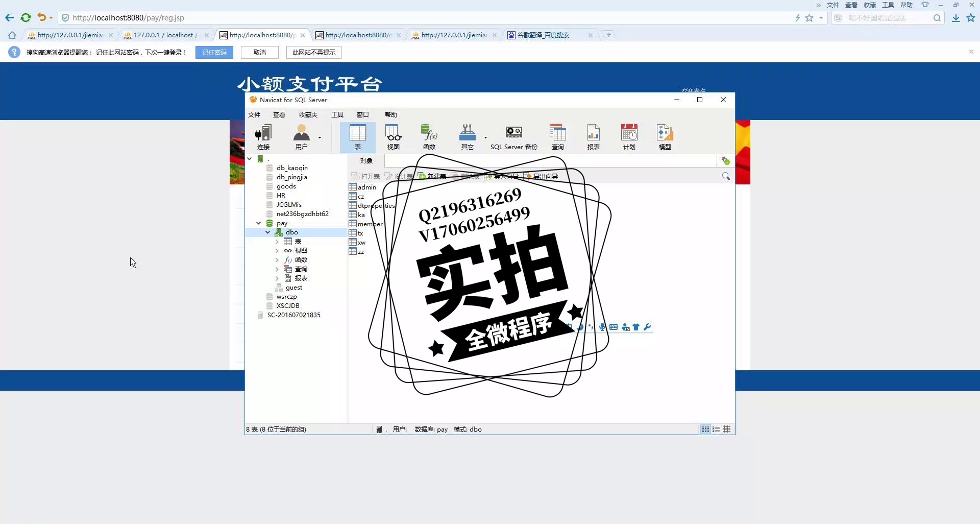Expand the 查询 node under dbo
This screenshot has width=980, height=524.
coord(277,269)
